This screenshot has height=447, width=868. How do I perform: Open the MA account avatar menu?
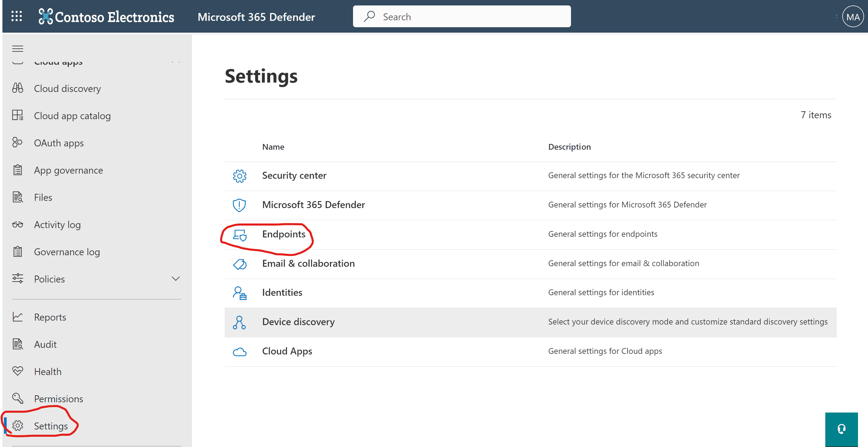coord(852,16)
